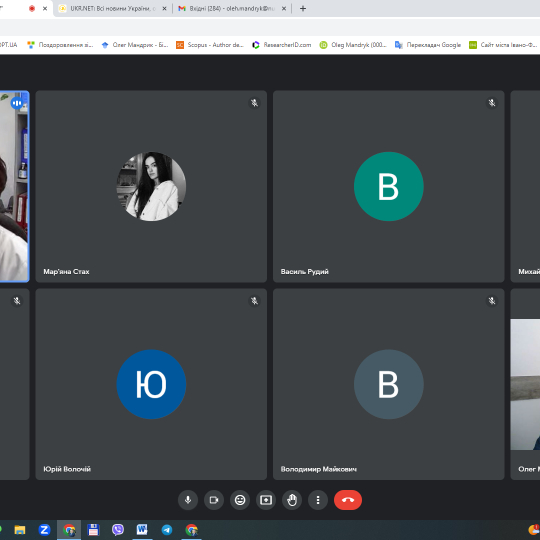Click the name label Василь Рудий
This screenshot has width=540, height=540.
point(304,271)
